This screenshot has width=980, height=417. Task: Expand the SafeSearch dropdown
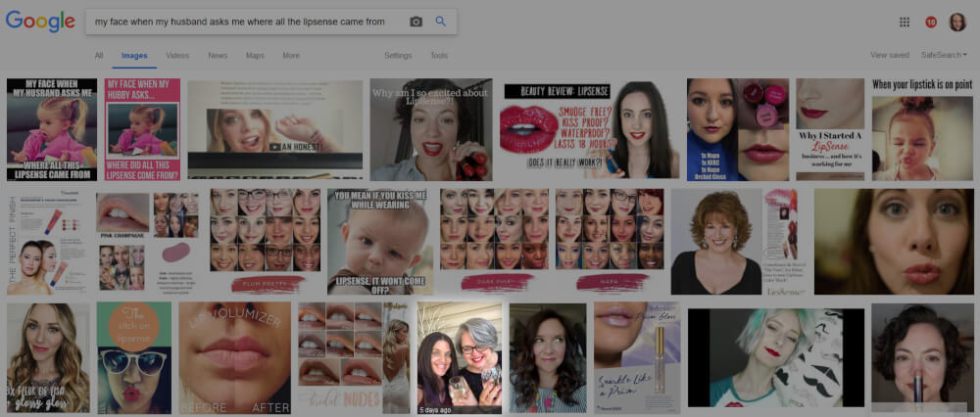coord(944,55)
